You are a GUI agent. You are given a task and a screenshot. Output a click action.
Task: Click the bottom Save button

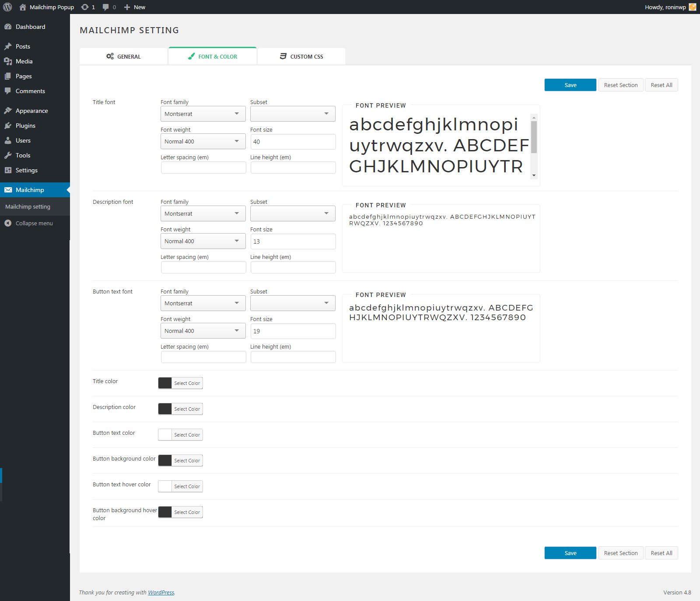(x=570, y=553)
